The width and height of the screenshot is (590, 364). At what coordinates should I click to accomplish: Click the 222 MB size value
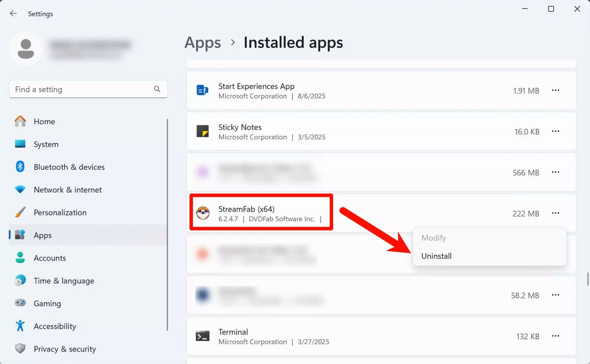[x=526, y=213]
